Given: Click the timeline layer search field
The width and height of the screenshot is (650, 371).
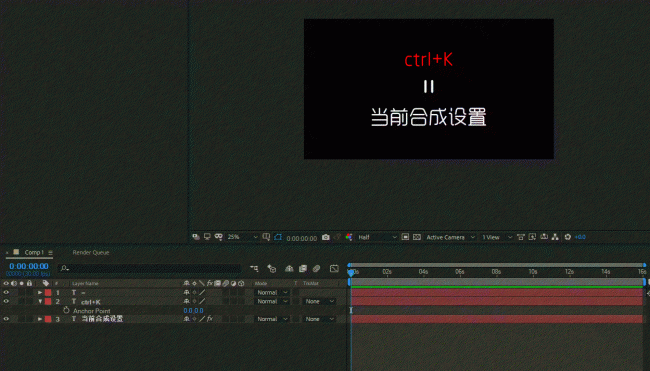Looking at the screenshot, I should [x=149, y=269].
